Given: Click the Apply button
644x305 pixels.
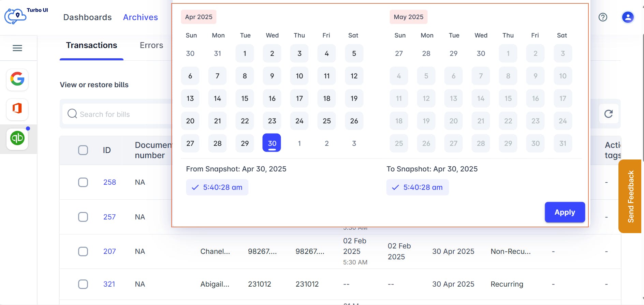Looking at the screenshot, I should click(565, 212).
